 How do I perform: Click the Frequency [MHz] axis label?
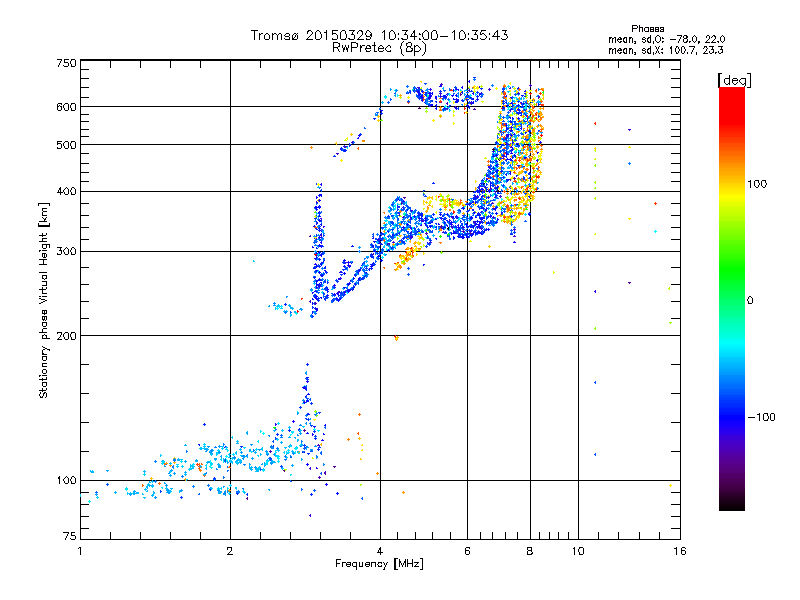(x=379, y=565)
